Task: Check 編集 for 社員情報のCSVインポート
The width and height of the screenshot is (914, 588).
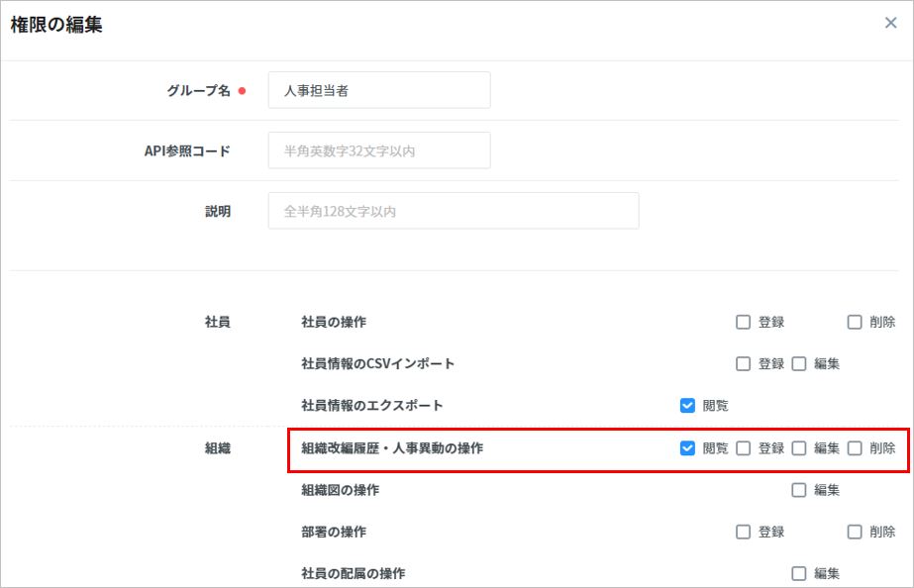Action: (x=799, y=363)
